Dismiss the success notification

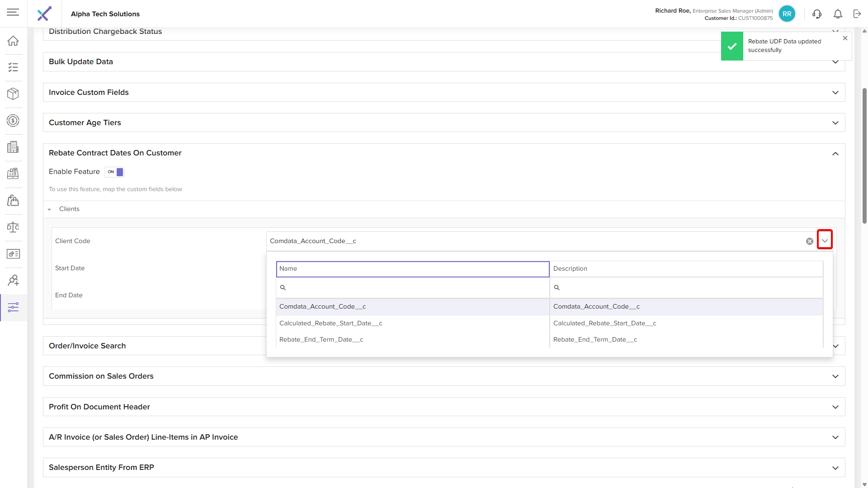tap(845, 38)
